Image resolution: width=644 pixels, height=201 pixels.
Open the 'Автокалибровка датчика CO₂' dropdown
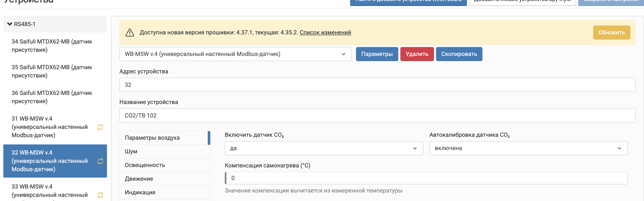click(528, 148)
